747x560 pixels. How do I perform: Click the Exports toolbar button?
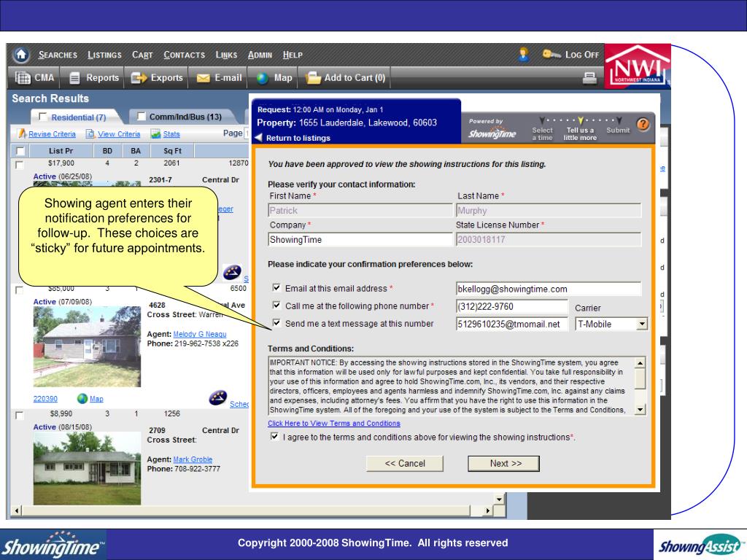[157, 77]
